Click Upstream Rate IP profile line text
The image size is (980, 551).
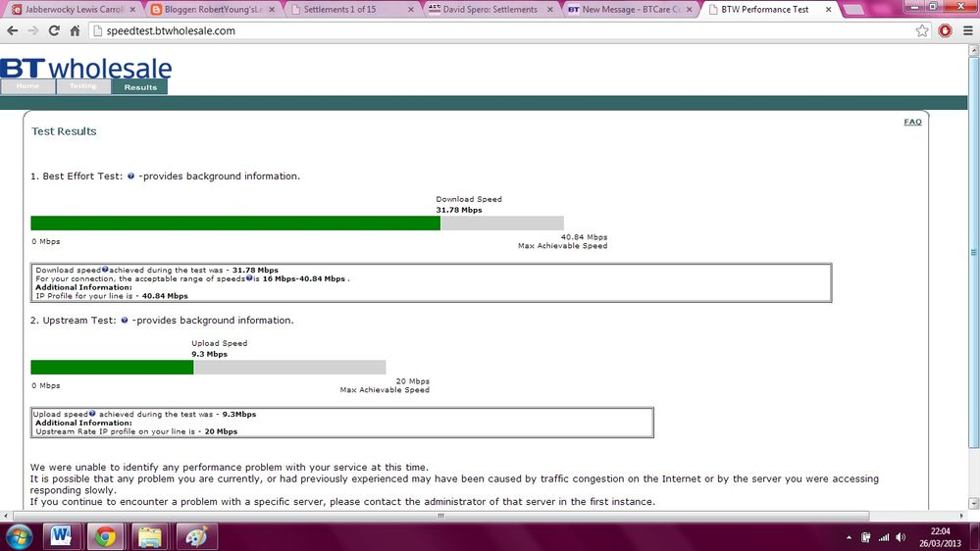coord(136,431)
